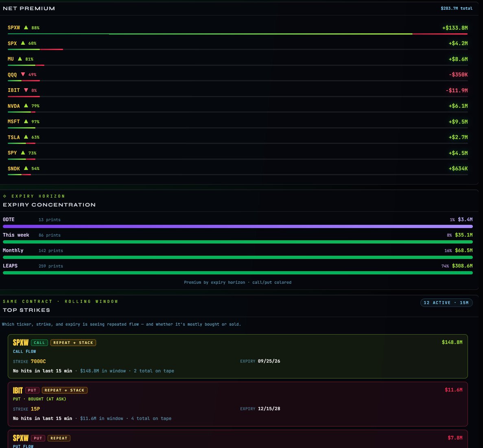
Task: Select the QQQ ticker label
Action: tap(12, 74)
